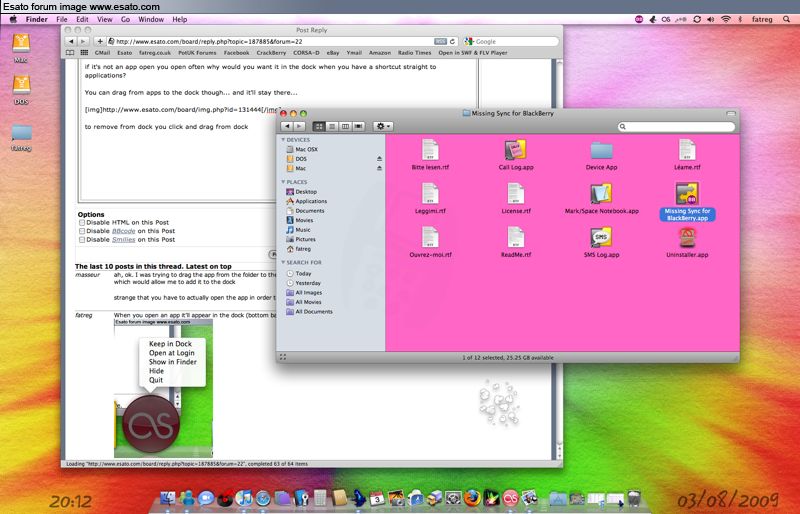Eject the Mac volume in sidebar
The width and height of the screenshot is (800, 514).
[x=379, y=168]
